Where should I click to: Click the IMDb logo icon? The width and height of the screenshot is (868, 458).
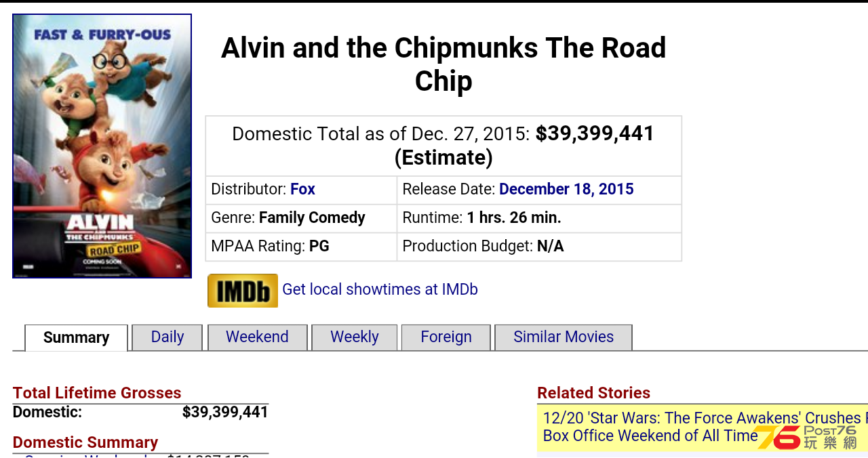tap(243, 291)
